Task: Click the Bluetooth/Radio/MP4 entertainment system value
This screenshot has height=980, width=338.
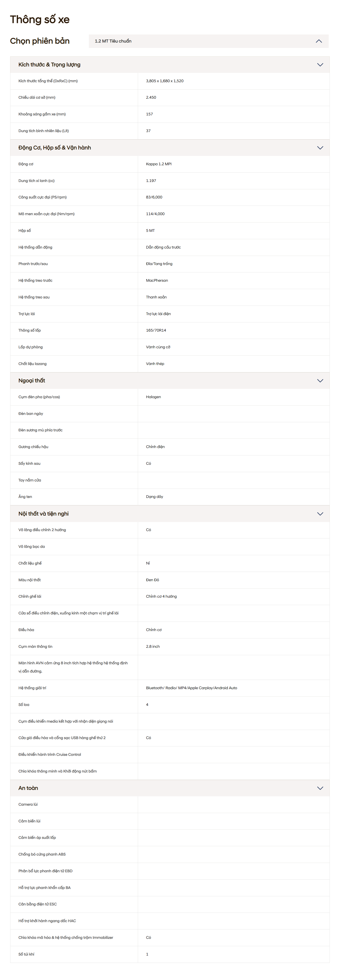Action: (192, 688)
